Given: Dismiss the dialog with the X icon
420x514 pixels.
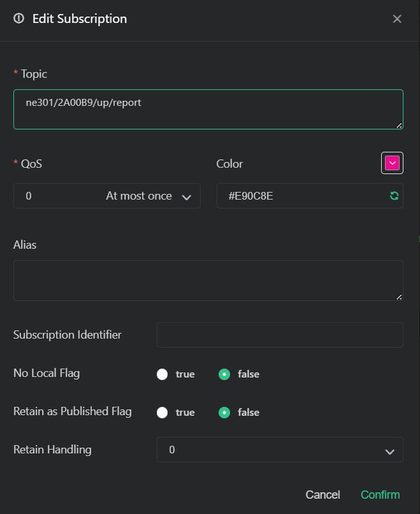Looking at the screenshot, I should (x=397, y=18).
